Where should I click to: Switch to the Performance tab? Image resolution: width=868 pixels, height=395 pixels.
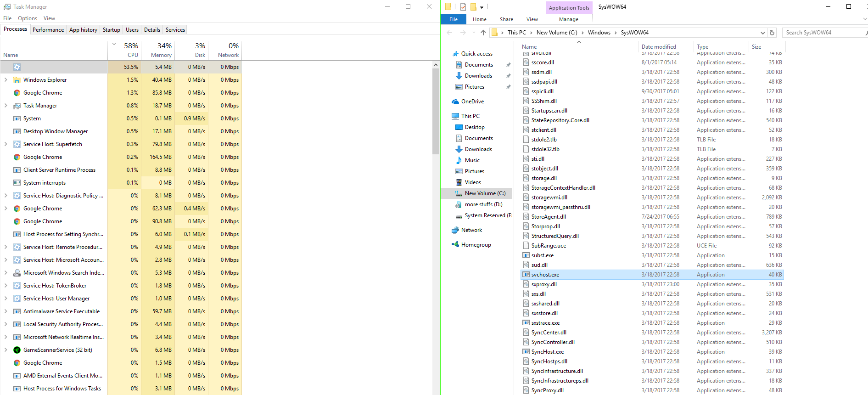tap(48, 30)
